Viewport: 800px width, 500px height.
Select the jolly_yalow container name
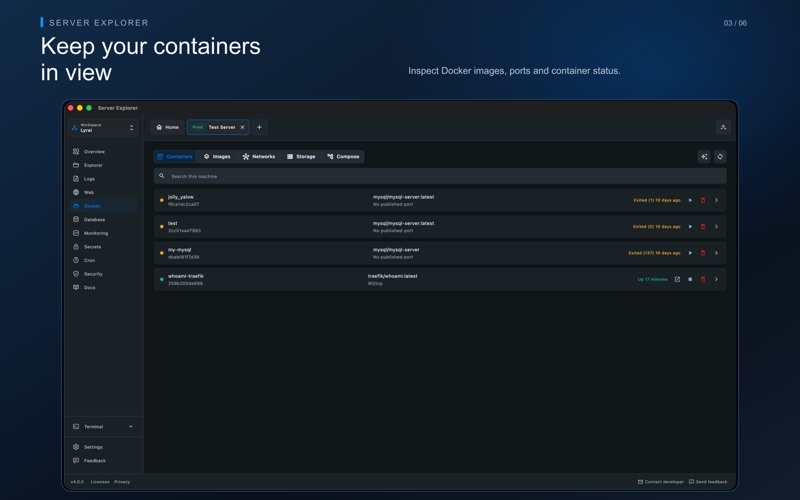[x=181, y=197]
